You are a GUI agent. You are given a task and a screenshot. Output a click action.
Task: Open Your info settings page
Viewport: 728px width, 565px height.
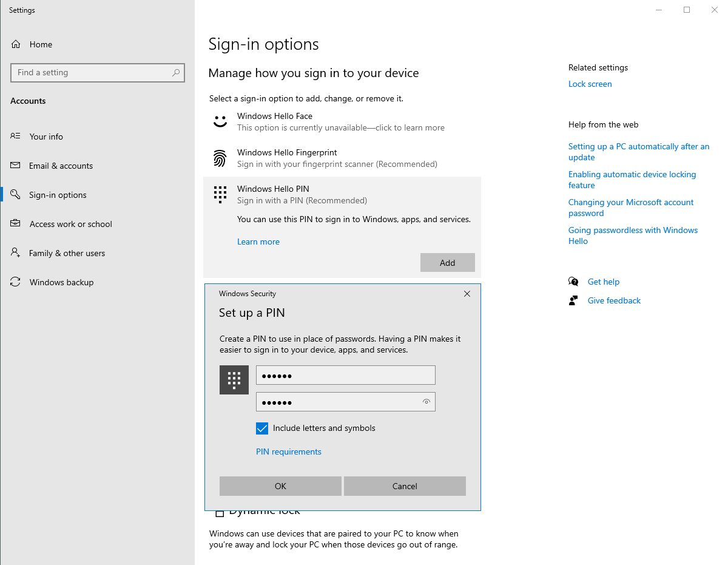click(46, 137)
